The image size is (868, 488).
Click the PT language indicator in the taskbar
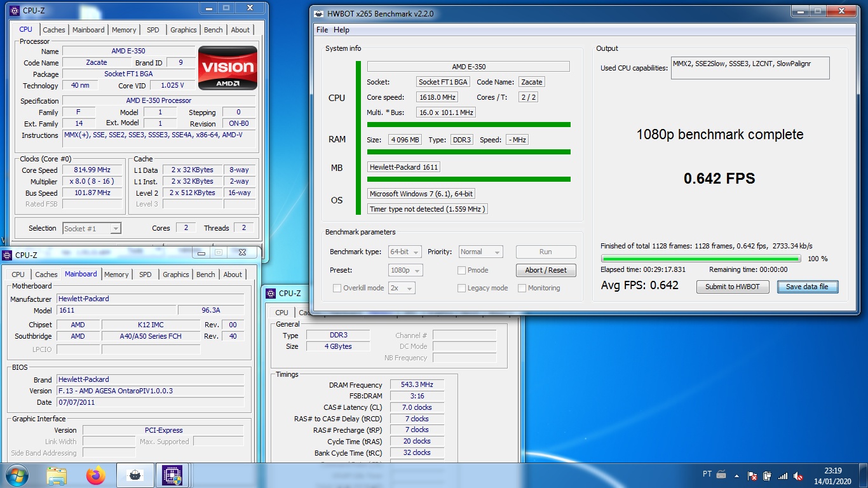point(707,475)
